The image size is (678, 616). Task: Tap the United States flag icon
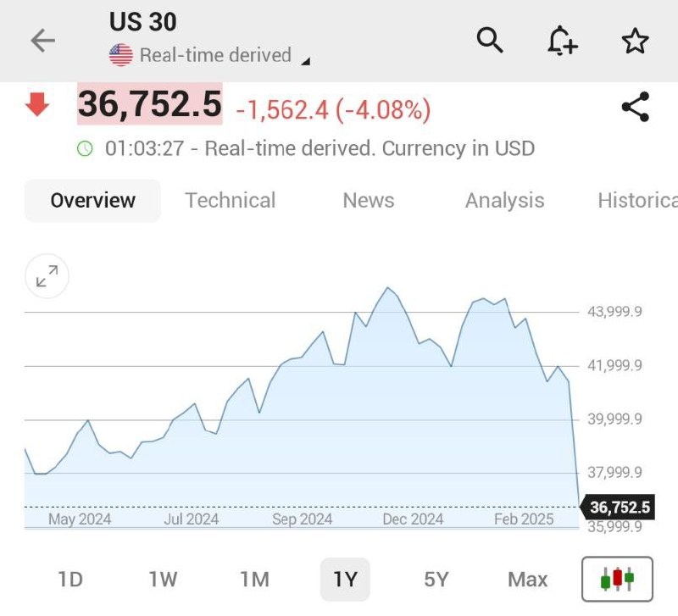click(x=121, y=55)
